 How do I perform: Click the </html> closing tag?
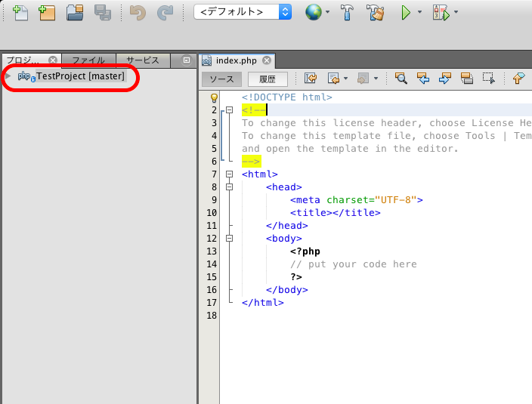click(263, 303)
